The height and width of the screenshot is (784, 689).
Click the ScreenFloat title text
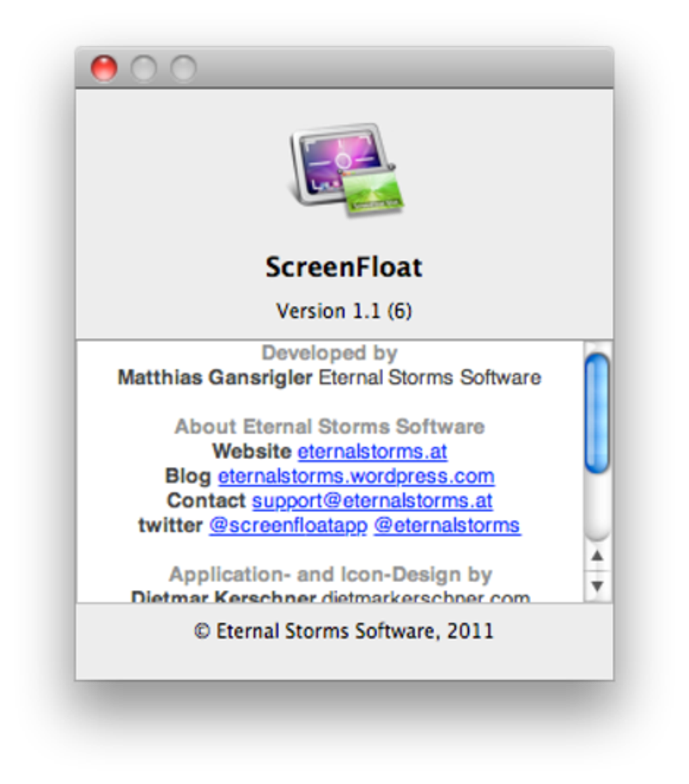tap(344, 267)
